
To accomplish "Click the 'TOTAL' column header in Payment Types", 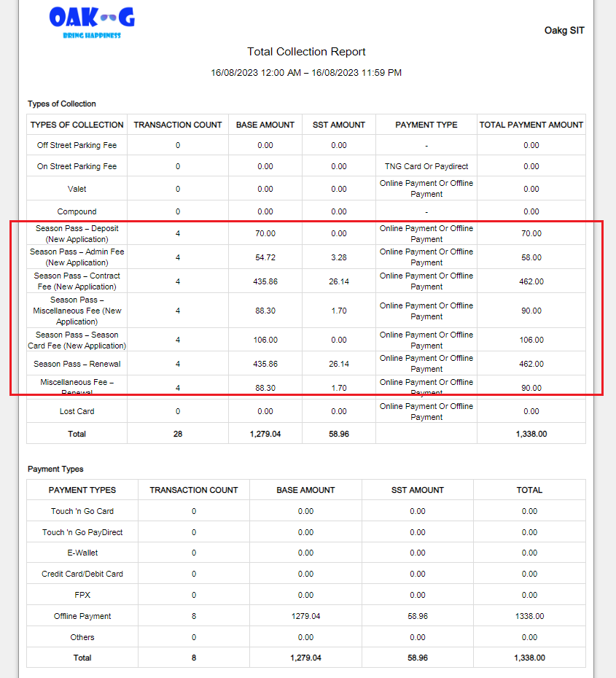I will [x=529, y=491].
